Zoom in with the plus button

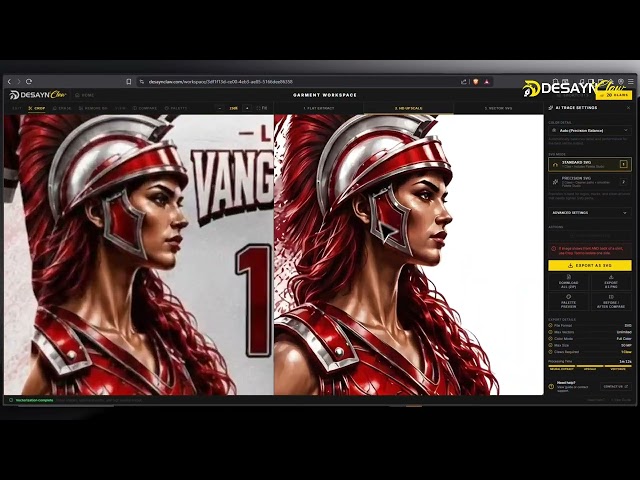[x=247, y=108]
